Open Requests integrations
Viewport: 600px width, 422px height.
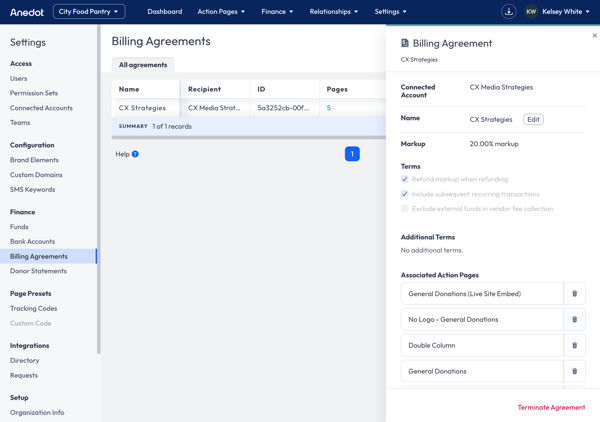(x=24, y=375)
